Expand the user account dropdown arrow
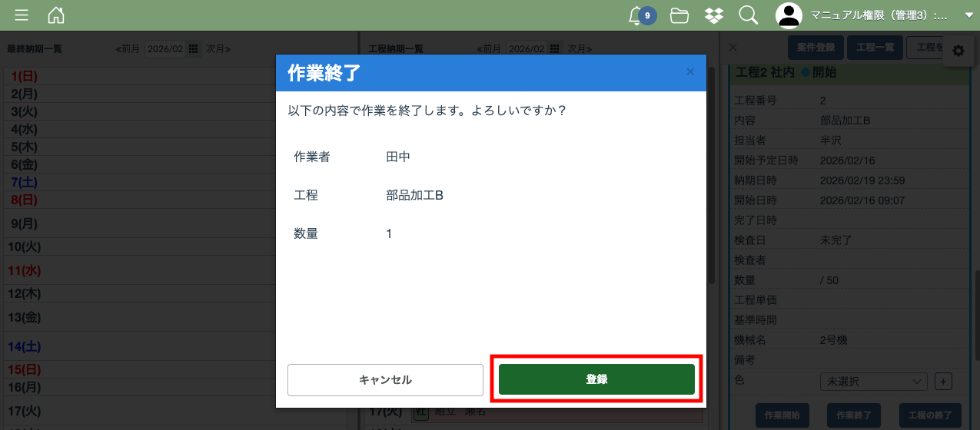980x430 pixels. coord(968,15)
